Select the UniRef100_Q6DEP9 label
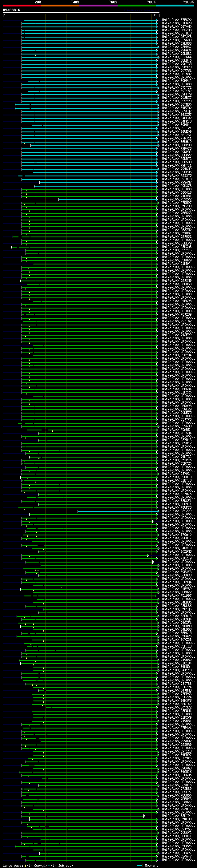This screenshot has width=197, height=868. click(x=177, y=243)
